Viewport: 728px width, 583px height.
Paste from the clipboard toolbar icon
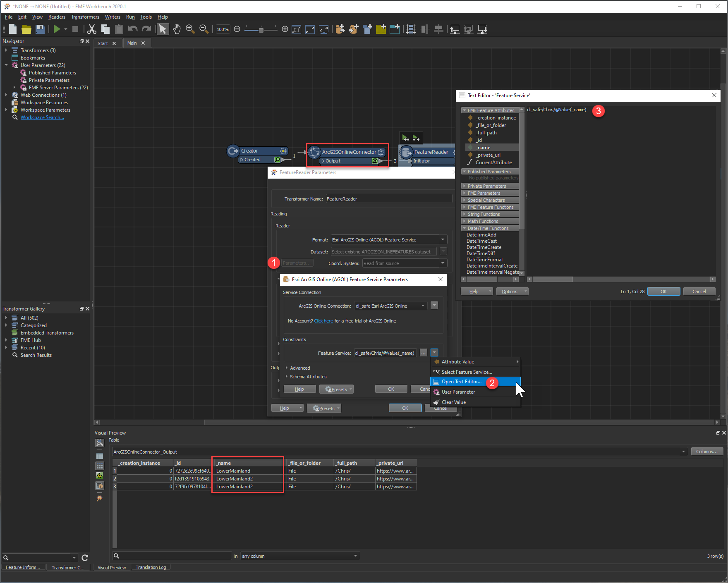pos(119,29)
